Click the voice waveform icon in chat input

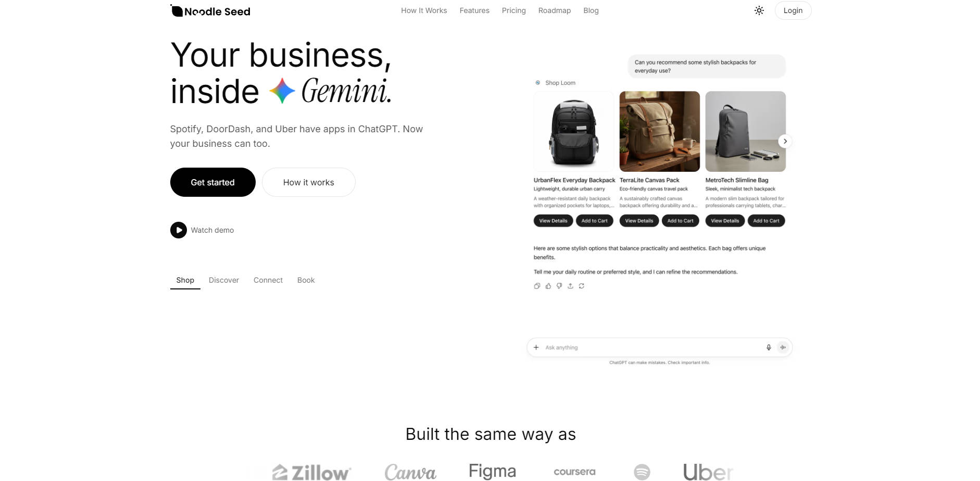(783, 347)
